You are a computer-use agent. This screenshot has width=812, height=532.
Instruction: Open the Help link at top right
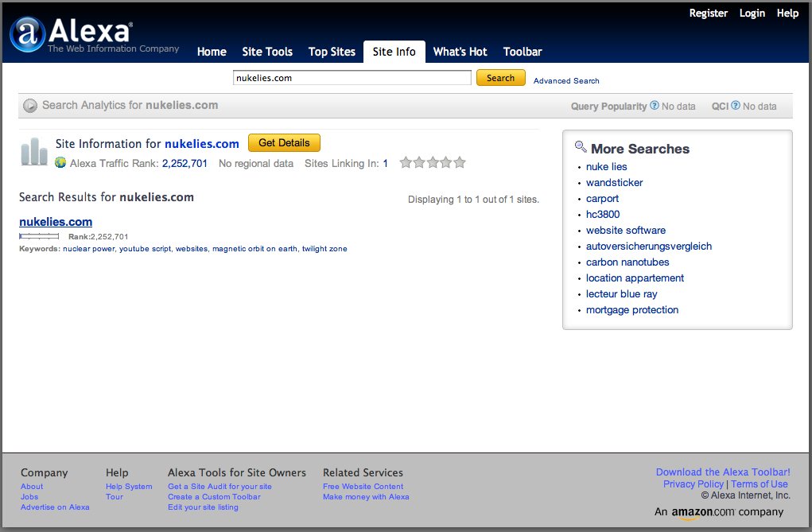coord(787,14)
